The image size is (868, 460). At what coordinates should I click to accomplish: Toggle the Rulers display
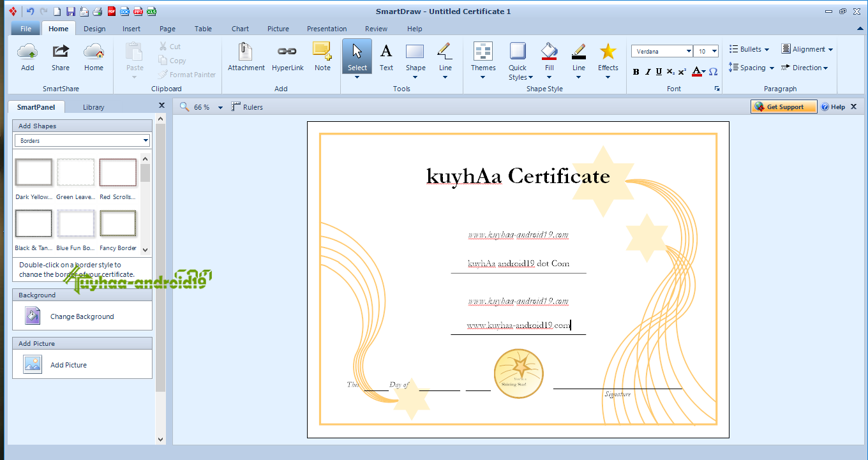coord(247,107)
